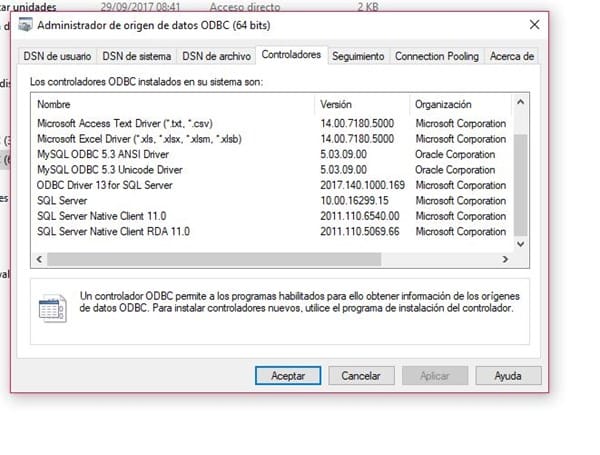Sort by the Organización column header
The height and width of the screenshot is (455, 600).
coord(461,104)
